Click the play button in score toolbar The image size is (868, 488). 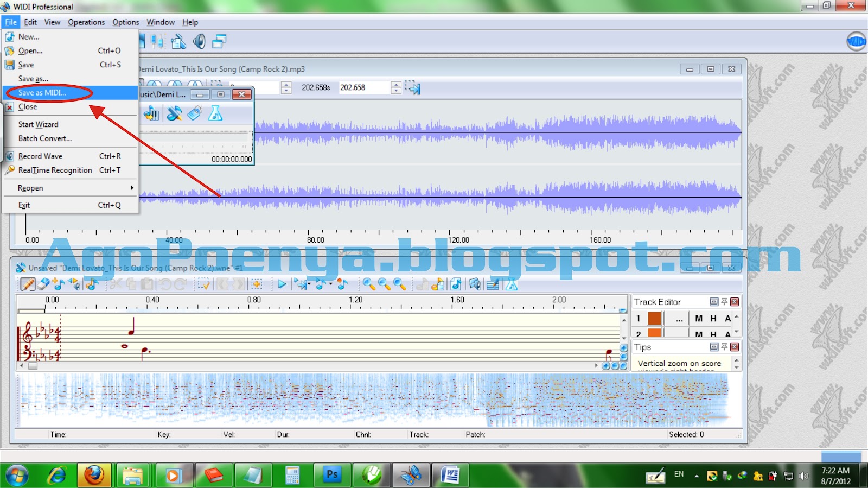(x=282, y=284)
